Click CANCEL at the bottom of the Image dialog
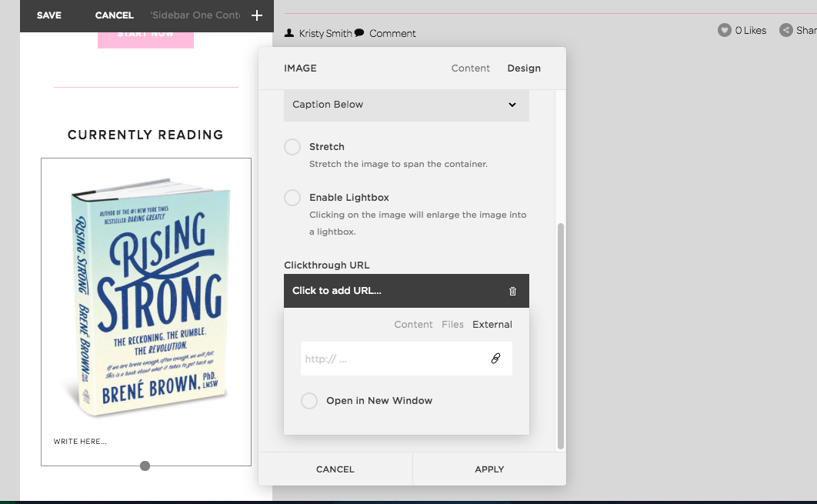817x504 pixels. [335, 469]
